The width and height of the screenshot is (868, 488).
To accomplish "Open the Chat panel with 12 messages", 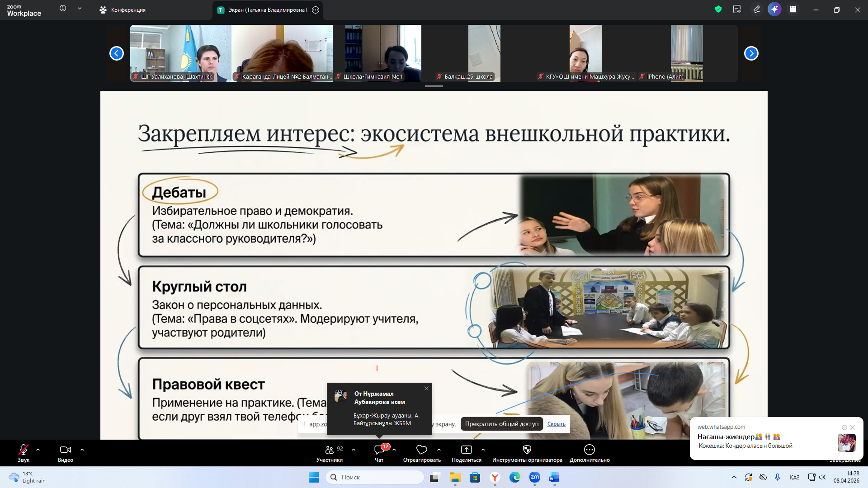I will pos(379,450).
